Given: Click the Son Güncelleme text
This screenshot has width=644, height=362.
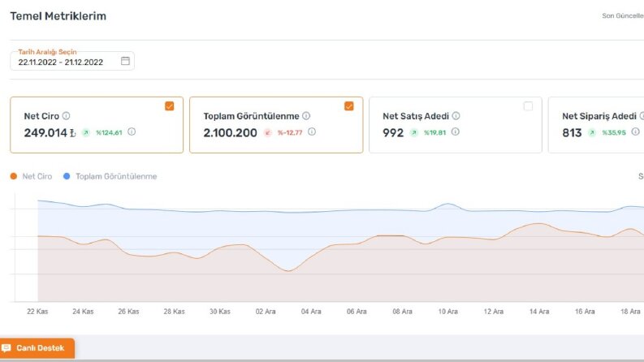Looking at the screenshot, I should [x=623, y=15].
